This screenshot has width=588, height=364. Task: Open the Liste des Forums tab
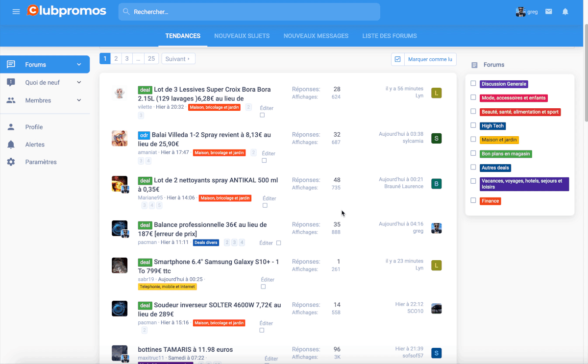click(x=390, y=36)
